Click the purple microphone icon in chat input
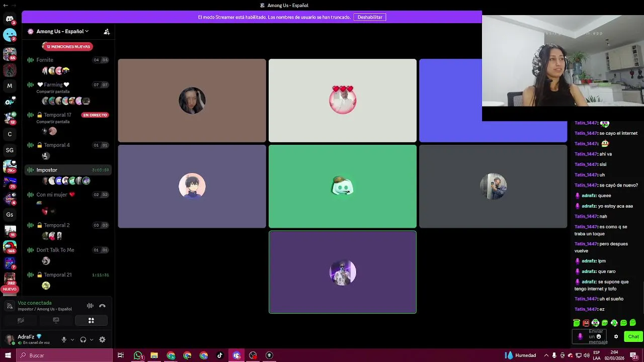Image resolution: width=644 pixels, height=362 pixels. click(580, 336)
